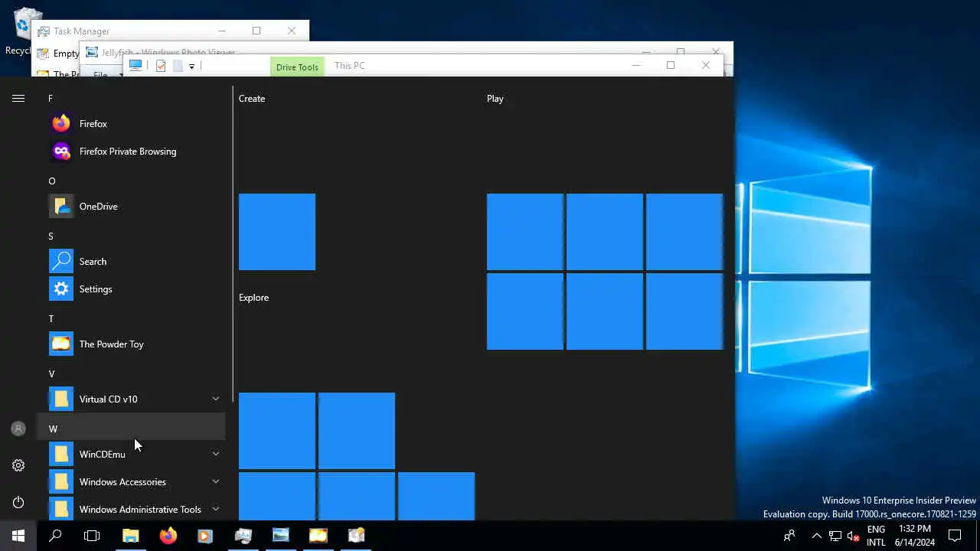The image size is (980, 551).
Task: Click the muted volume icon in the tray
Action: point(854,536)
